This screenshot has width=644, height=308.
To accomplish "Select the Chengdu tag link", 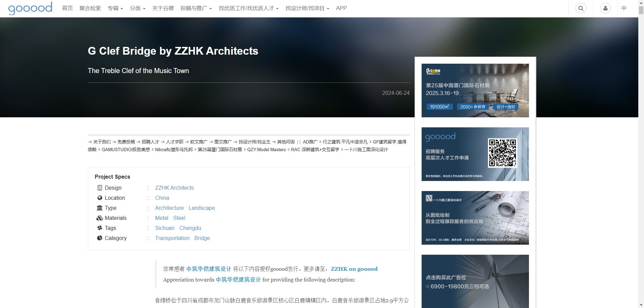I will [x=190, y=228].
